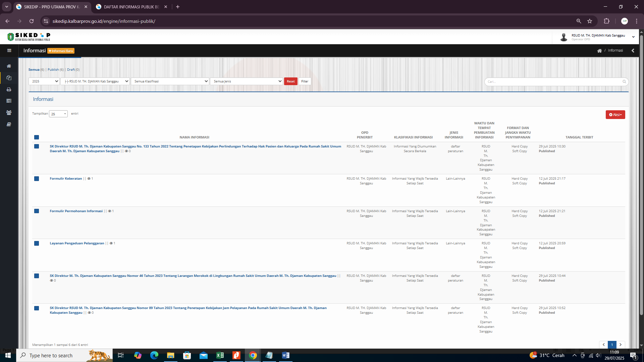Click the red Reset button
This screenshot has width=644, height=362.
291,81
